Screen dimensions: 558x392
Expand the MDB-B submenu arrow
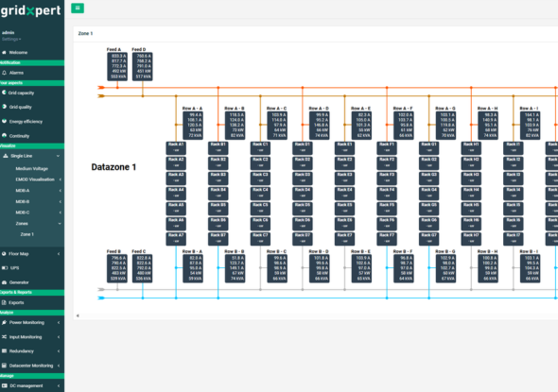tap(61, 201)
